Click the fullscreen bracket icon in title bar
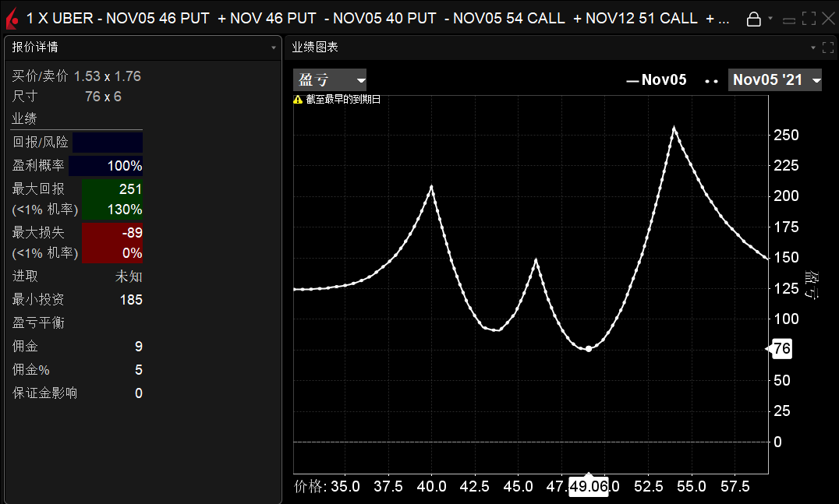 (809, 19)
